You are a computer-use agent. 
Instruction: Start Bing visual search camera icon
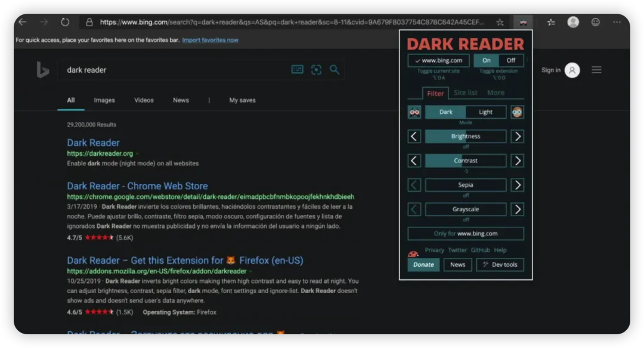[316, 69]
